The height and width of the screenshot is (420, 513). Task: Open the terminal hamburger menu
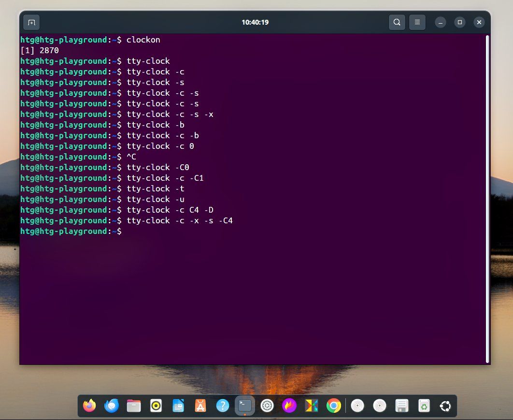417,22
